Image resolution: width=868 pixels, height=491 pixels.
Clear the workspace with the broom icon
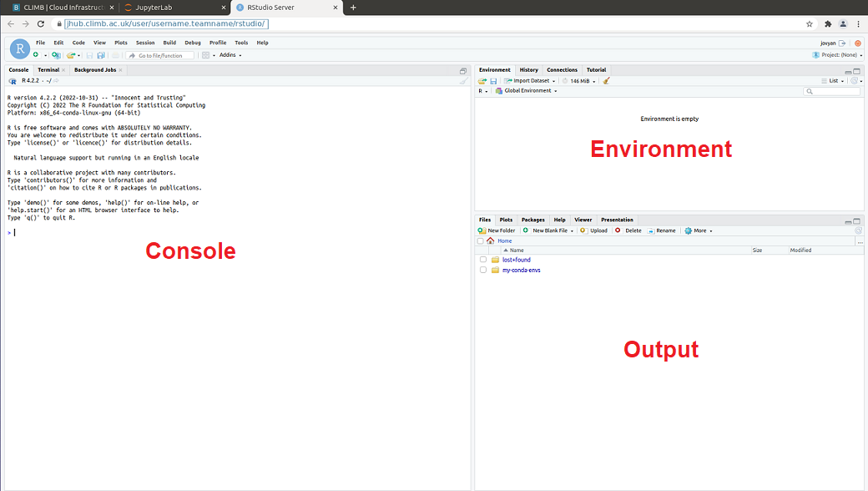coord(607,80)
